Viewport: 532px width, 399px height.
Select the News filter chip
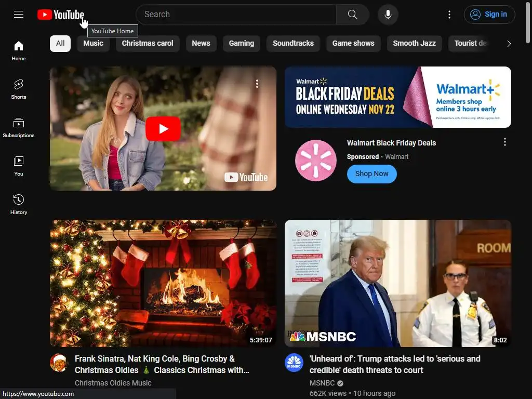[x=201, y=44]
